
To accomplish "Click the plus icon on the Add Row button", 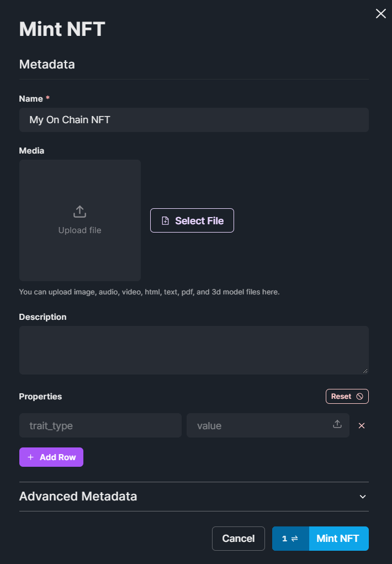I will (x=31, y=457).
